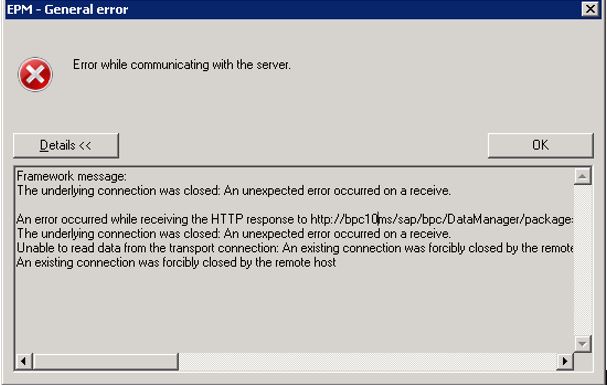Click the vertical scrollbar up arrow
Viewport: 607px width, 386px height.
[x=582, y=177]
